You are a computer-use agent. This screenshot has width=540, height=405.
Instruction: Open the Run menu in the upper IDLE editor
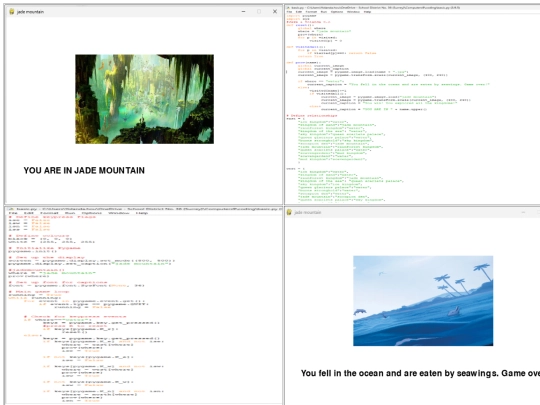(324, 12)
